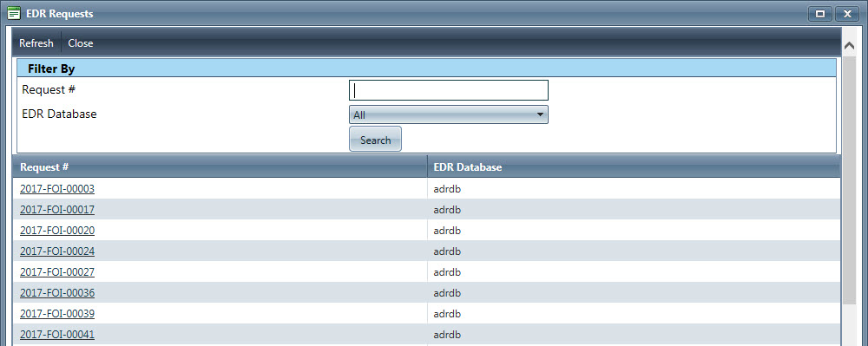Select adrdb cell for 2017-FOI-00003
This screenshot has height=346, width=868.
(x=634, y=189)
